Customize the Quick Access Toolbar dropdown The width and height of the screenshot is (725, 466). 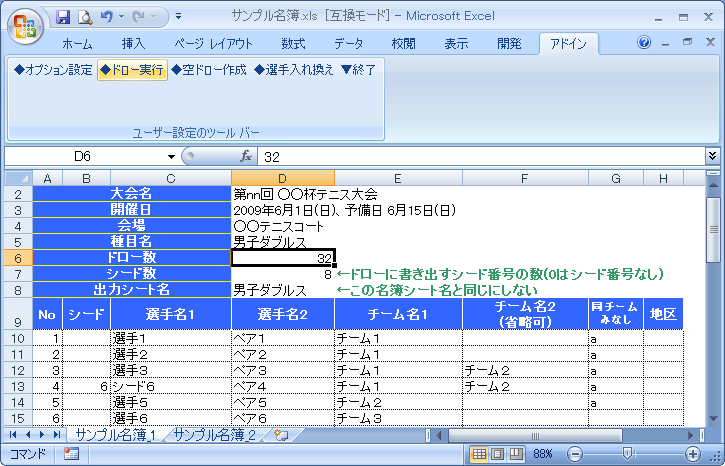(178, 17)
